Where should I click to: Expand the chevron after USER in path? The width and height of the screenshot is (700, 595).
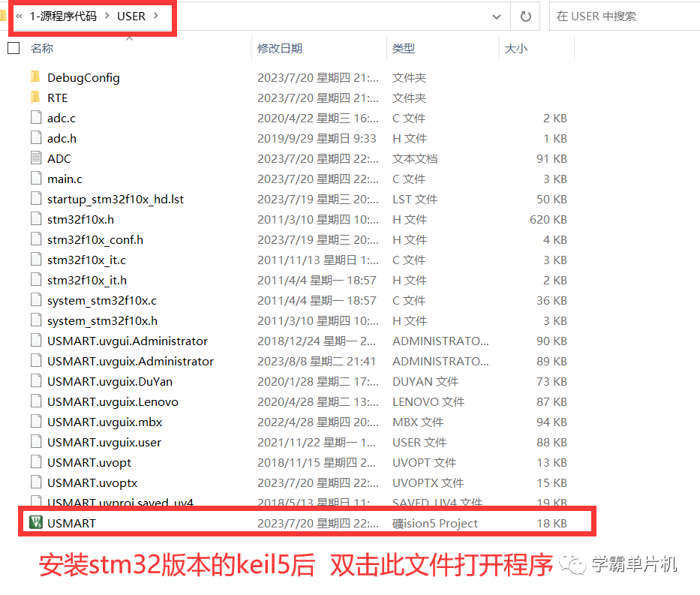point(156,16)
